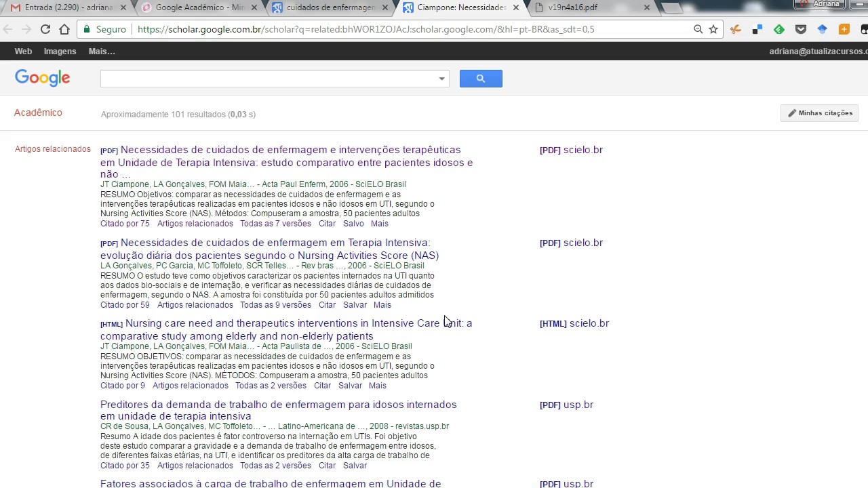Switch to the Google Acadêmico tab

click(200, 7)
